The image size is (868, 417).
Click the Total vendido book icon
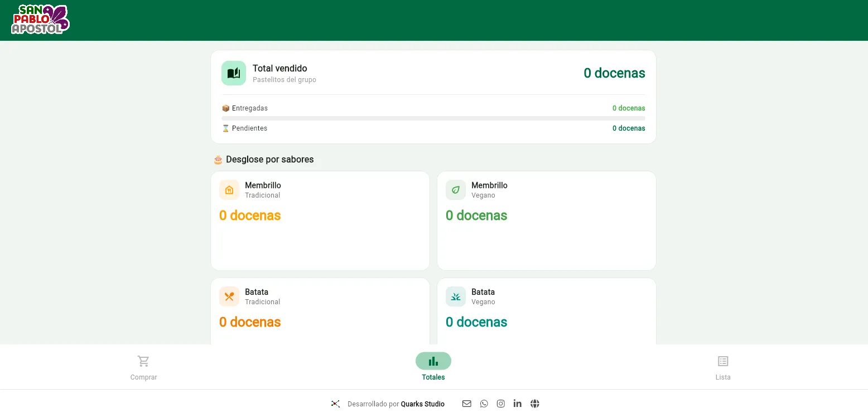coord(234,73)
